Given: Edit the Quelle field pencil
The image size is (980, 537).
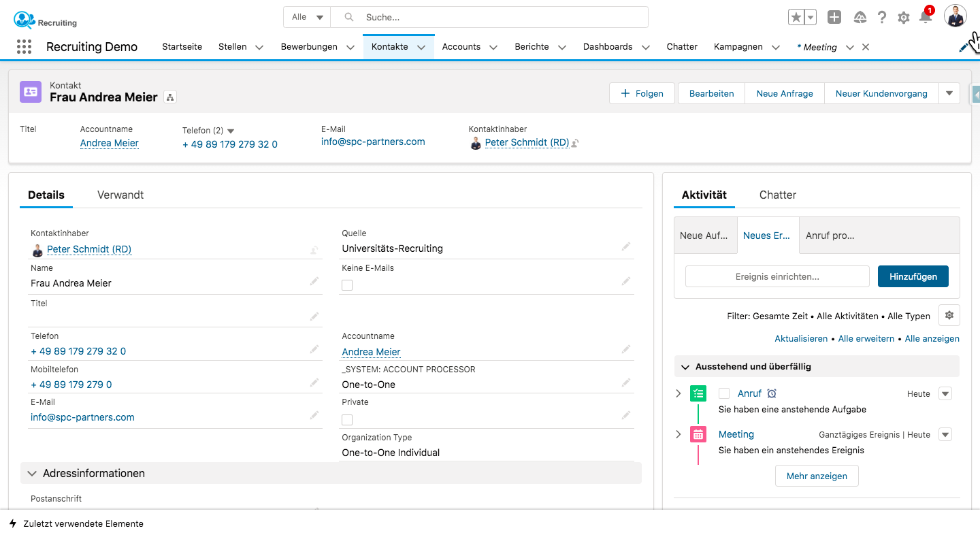Looking at the screenshot, I should [626, 246].
